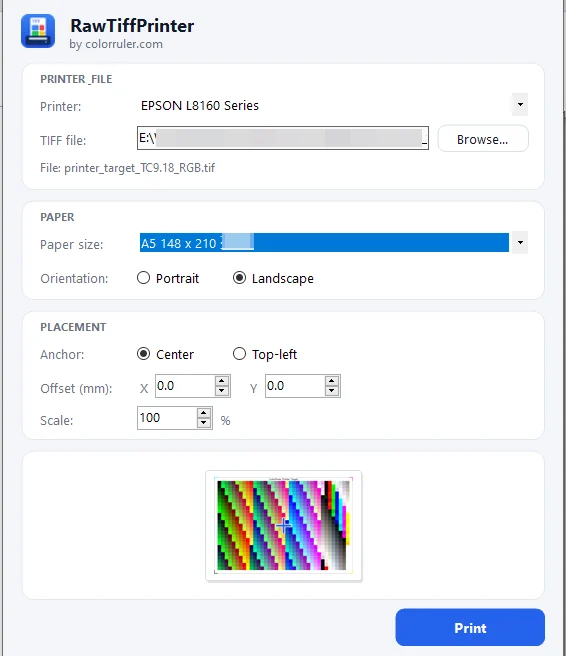Increase Scale with the up arrow
This screenshot has width=566, height=656.
(204, 413)
